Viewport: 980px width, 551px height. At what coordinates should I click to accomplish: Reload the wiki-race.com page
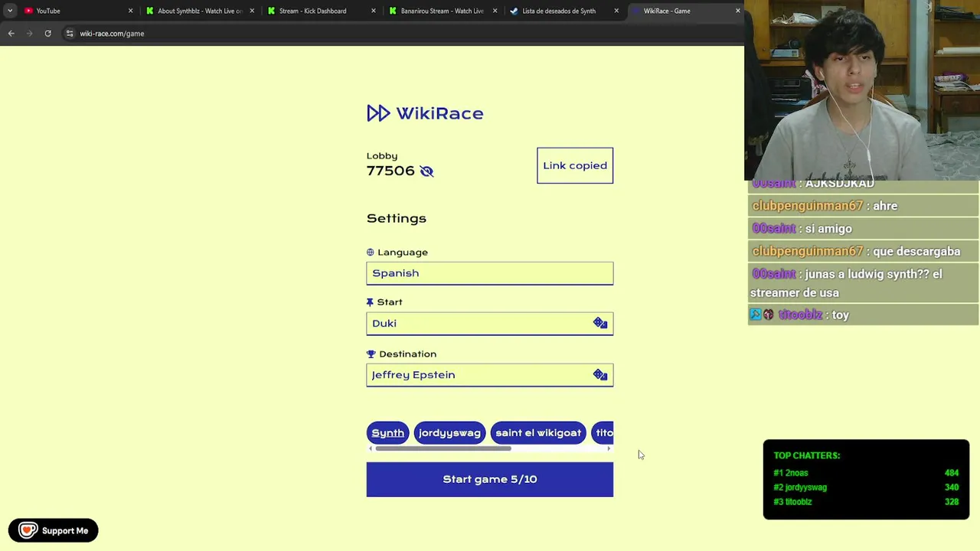(x=47, y=34)
